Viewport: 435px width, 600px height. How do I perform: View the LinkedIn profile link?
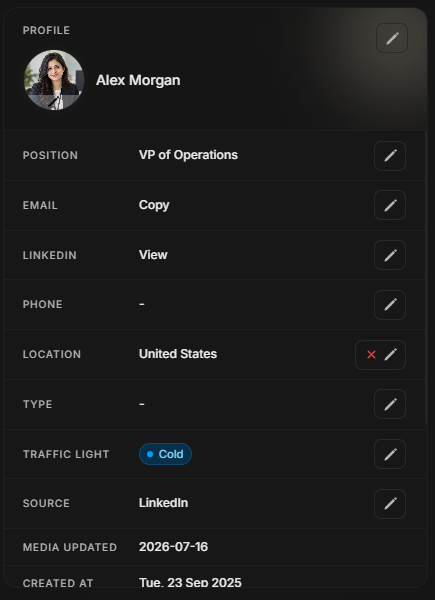(153, 255)
